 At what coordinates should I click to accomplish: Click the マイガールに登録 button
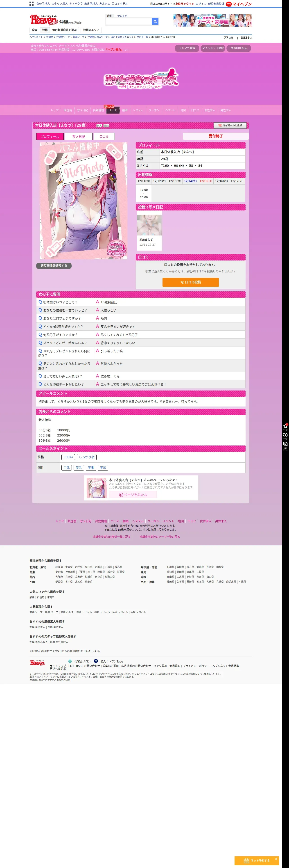230,125
